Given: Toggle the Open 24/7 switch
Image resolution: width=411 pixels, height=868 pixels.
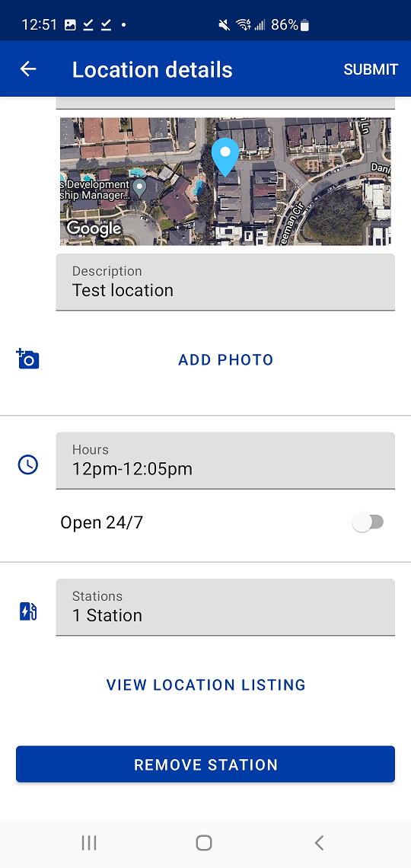Looking at the screenshot, I should 368,522.
